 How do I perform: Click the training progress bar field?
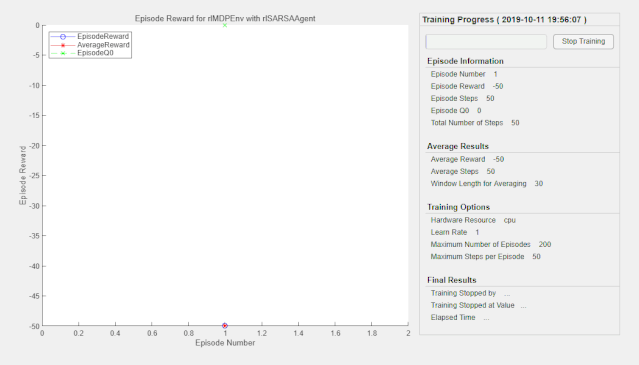486,42
